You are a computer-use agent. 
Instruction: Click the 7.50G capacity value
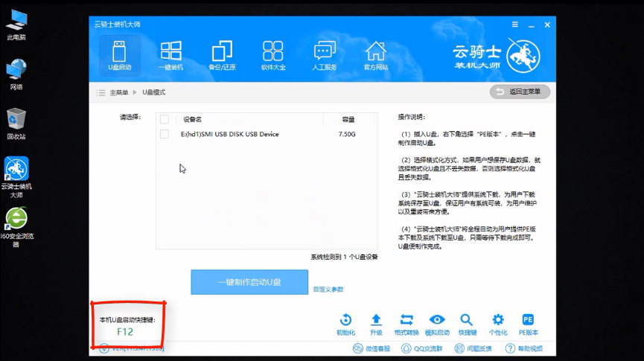[x=347, y=134]
